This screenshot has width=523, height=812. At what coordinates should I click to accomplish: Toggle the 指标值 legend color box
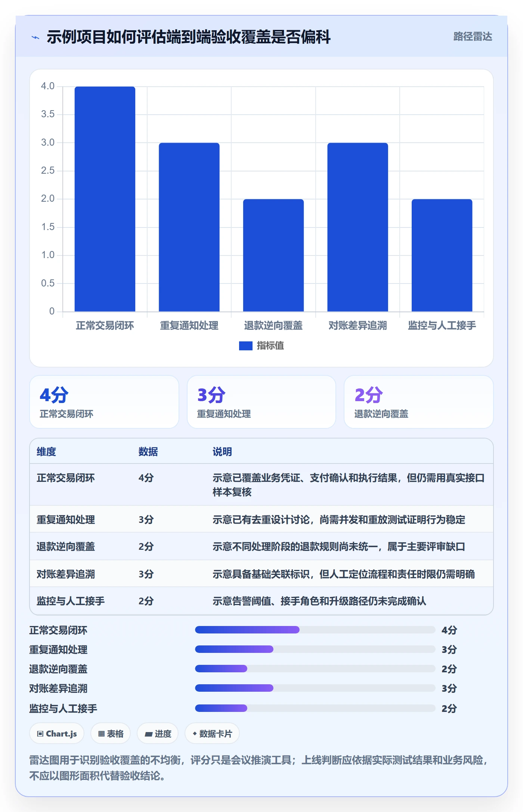click(x=245, y=346)
